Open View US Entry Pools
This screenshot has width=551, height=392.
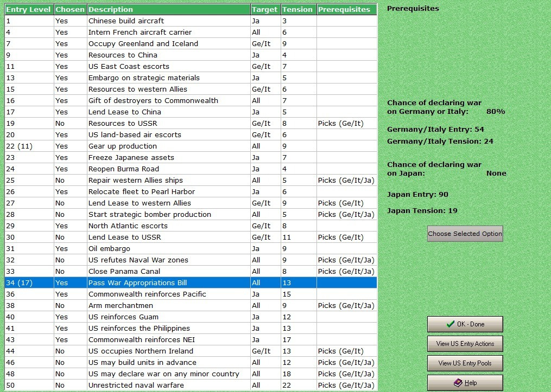[x=465, y=363]
